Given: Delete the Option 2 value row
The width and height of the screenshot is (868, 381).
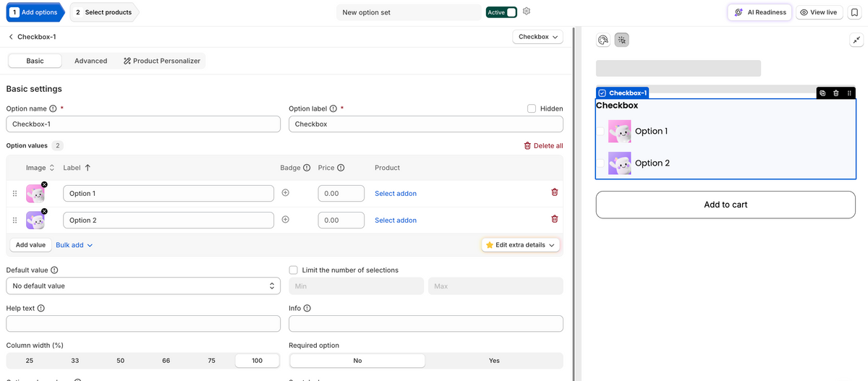Looking at the screenshot, I should coord(555,218).
